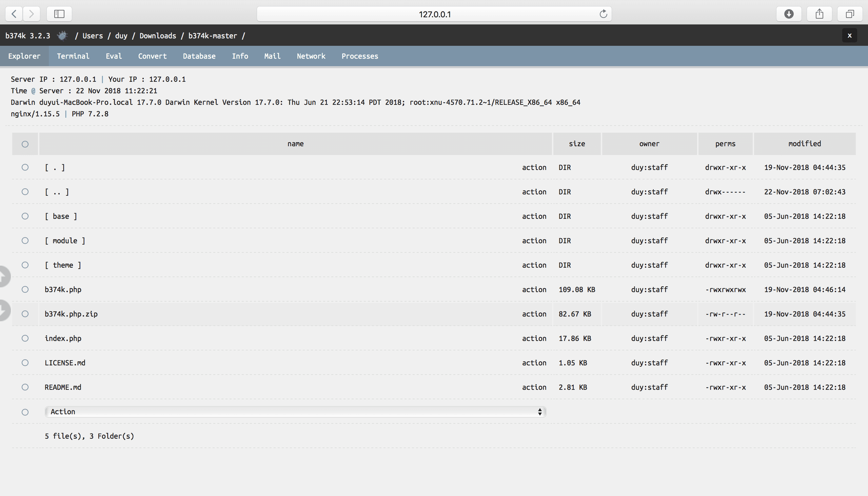Open action menu for b374k.php
868x496 pixels.
pos(534,290)
